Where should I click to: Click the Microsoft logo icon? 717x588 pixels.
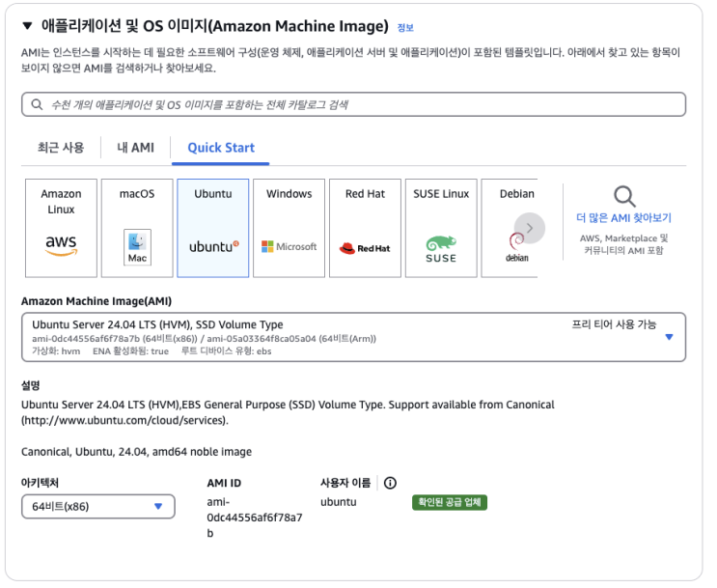pyautogui.click(x=289, y=246)
